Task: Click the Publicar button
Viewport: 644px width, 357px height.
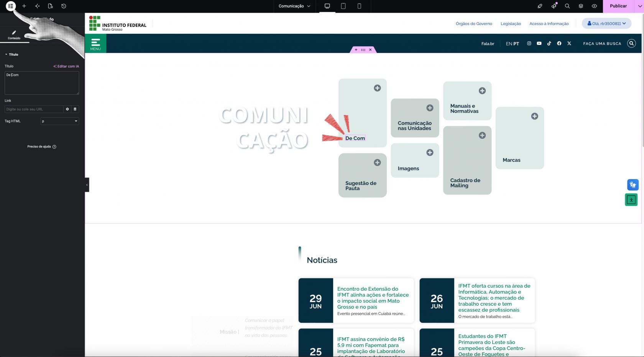Action: click(x=618, y=6)
